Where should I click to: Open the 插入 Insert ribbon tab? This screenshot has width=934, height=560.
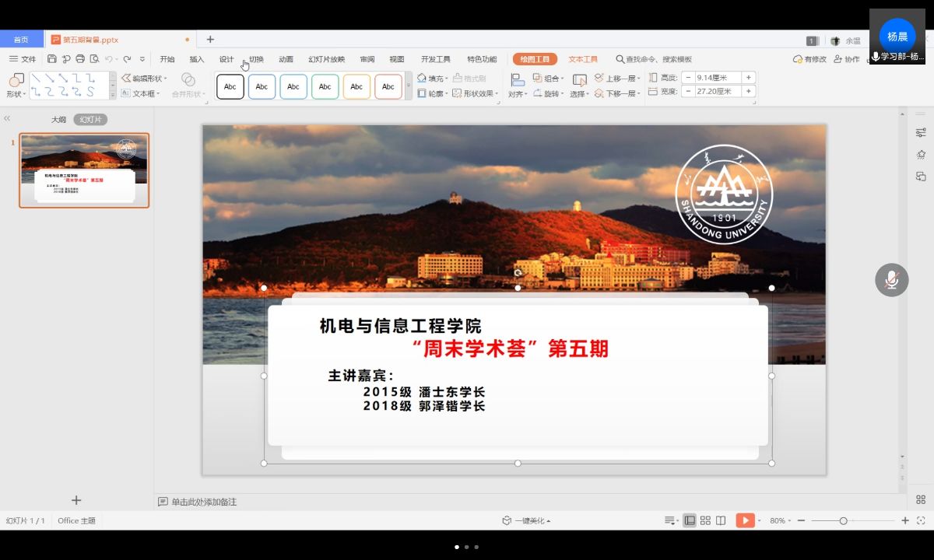coord(197,59)
